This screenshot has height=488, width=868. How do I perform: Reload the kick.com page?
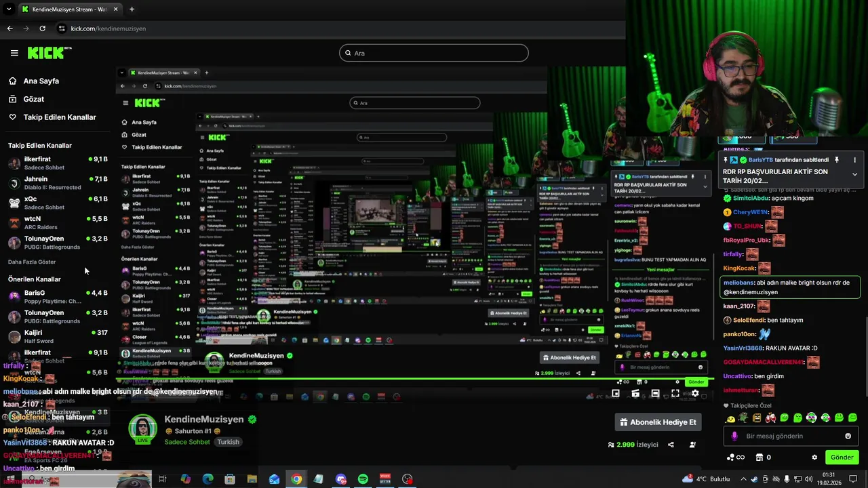(43, 28)
